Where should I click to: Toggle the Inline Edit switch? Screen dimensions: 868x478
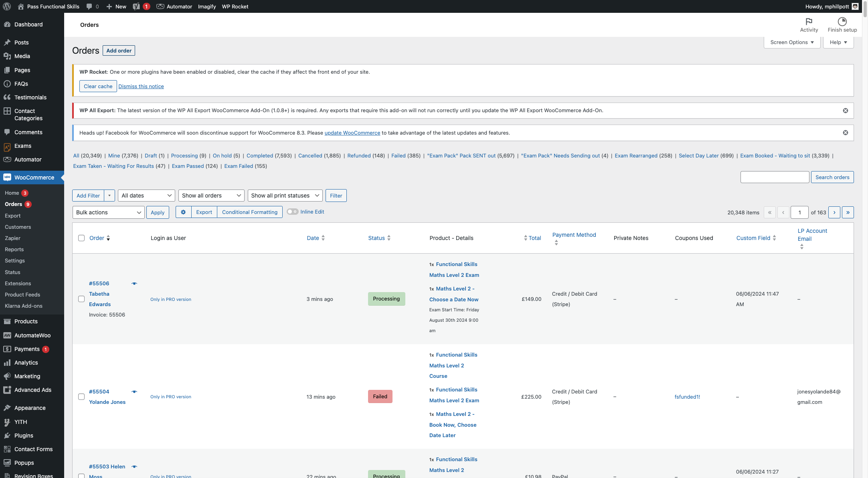pos(292,212)
